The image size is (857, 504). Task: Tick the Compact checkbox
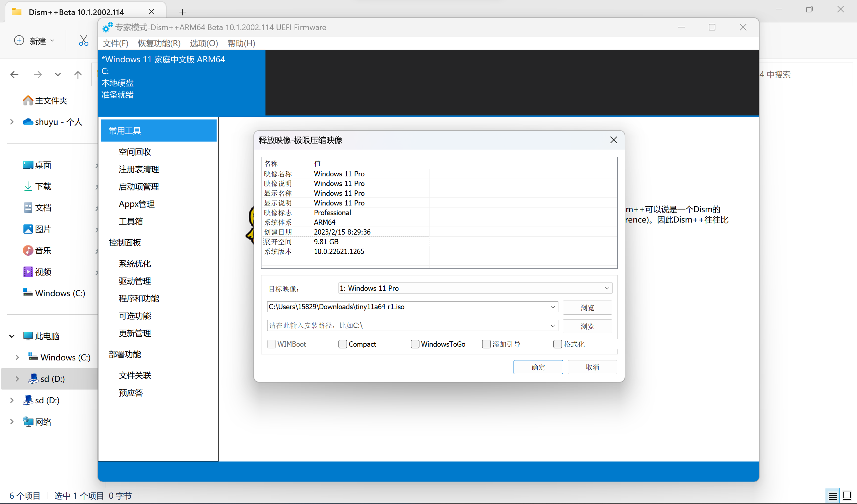pyautogui.click(x=343, y=344)
